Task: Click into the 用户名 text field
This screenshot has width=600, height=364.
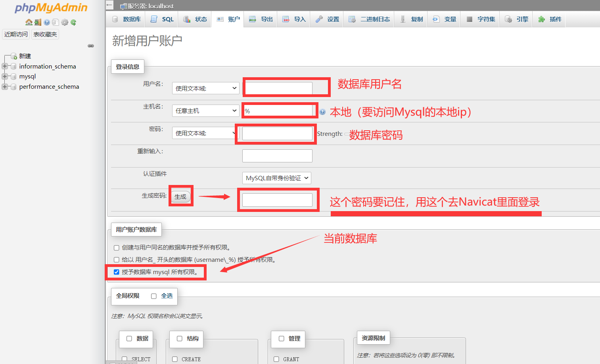Action: point(278,88)
